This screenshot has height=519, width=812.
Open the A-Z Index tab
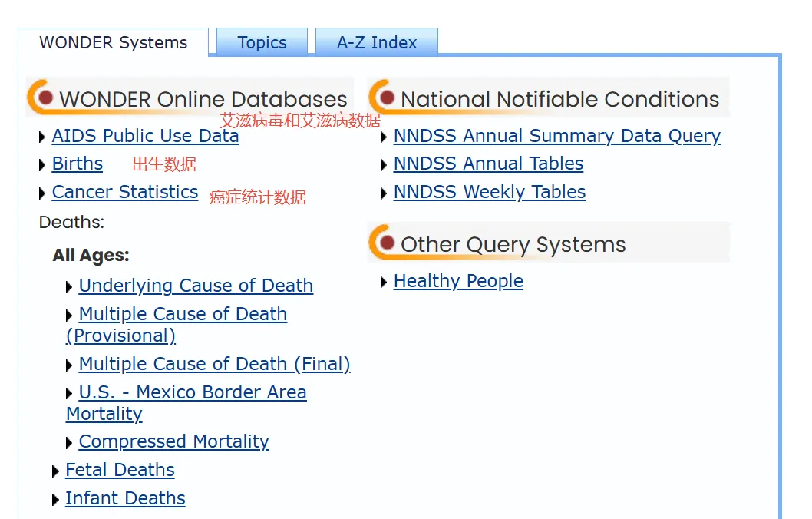[377, 42]
